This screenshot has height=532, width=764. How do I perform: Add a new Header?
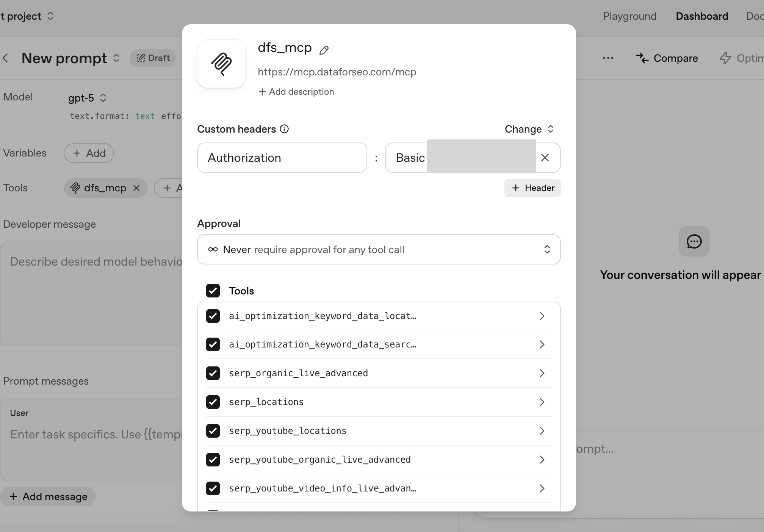coord(532,188)
